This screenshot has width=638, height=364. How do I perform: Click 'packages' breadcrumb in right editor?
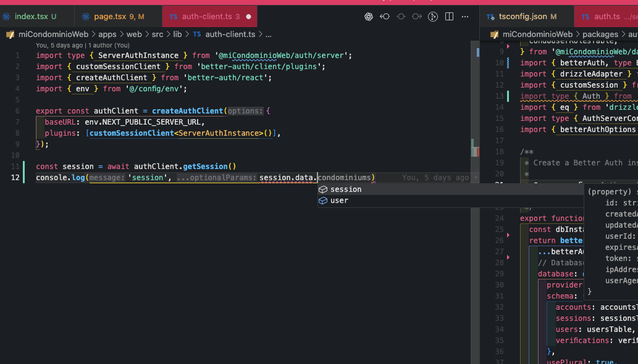coord(600,35)
